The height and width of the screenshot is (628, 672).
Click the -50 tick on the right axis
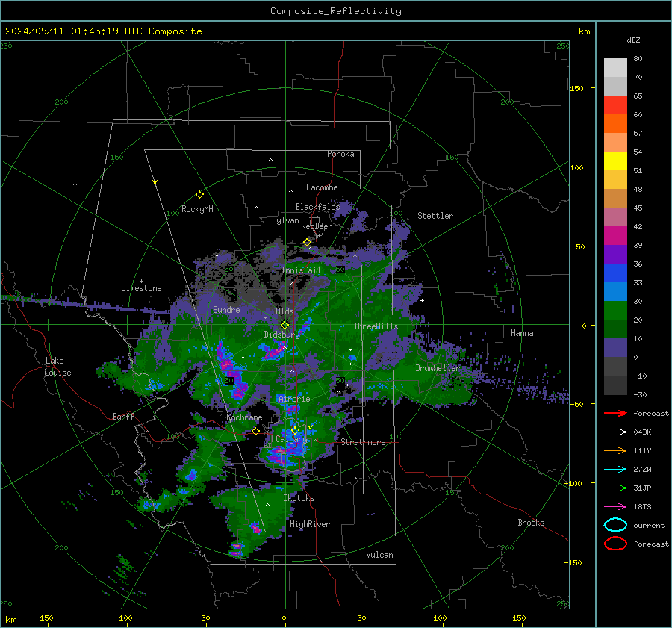tap(576, 404)
